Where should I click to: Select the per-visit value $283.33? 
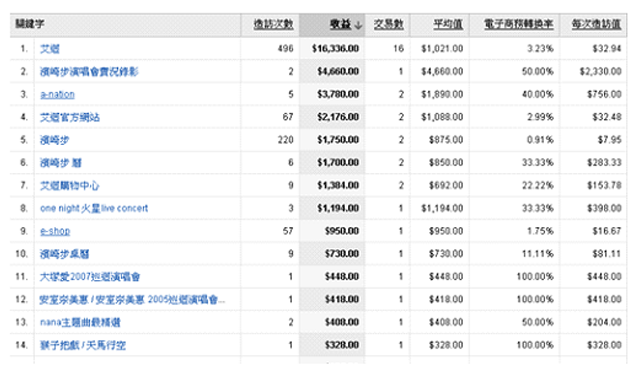pyautogui.click(x=604, y=163)
